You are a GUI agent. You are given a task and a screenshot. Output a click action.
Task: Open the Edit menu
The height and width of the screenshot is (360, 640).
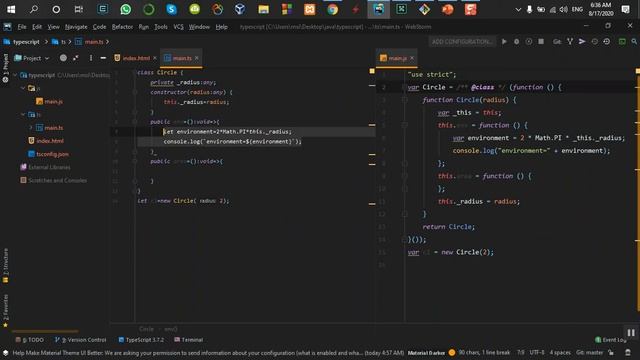[x=37, y=27]
